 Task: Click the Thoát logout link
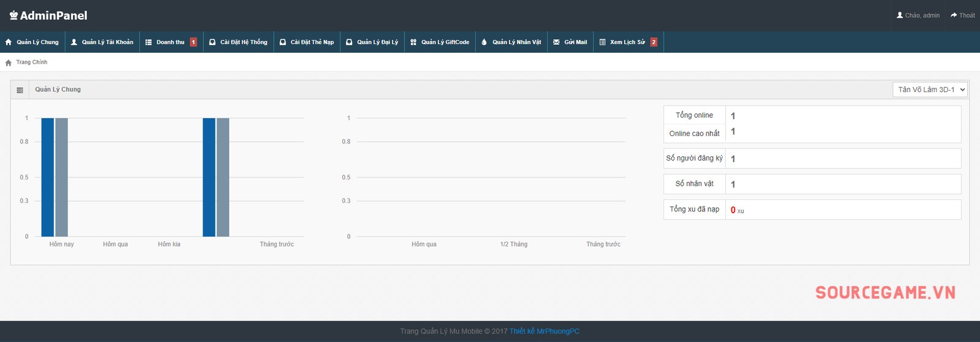coord(963,15)
